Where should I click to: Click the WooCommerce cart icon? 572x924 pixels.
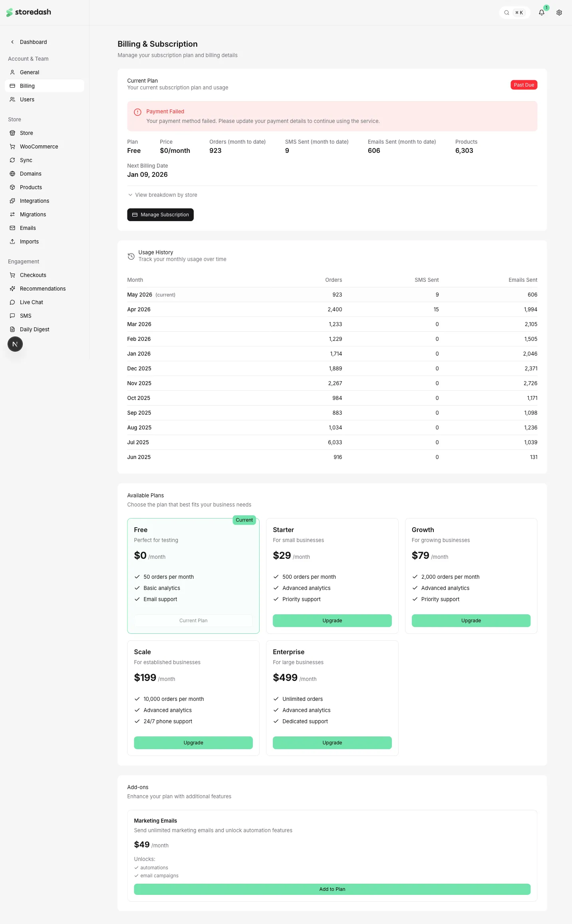12,146
